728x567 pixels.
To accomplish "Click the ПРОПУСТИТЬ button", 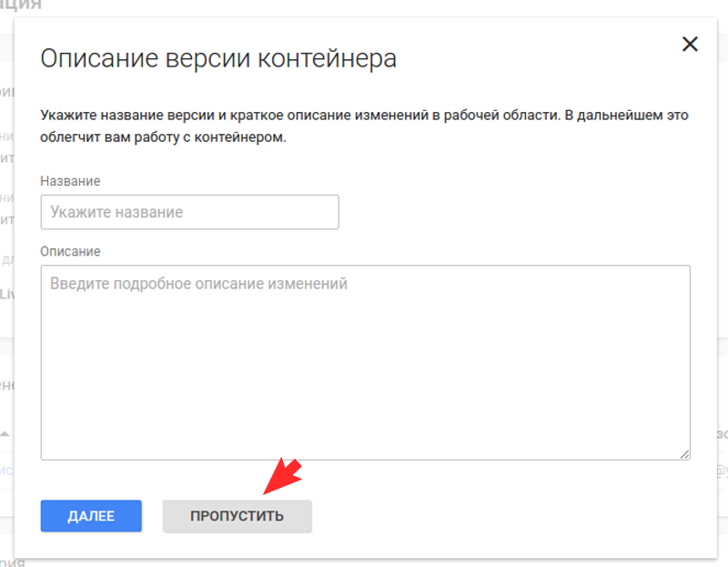I will pyautogui.click(x=237, y=515).
